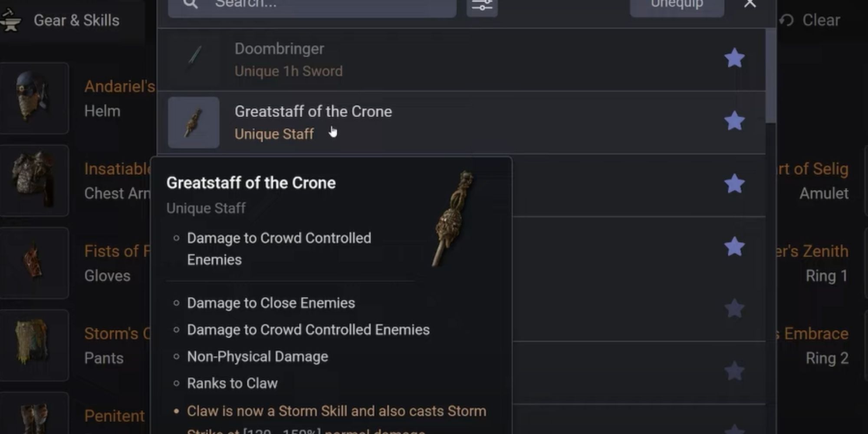Select Greatstaff of the Crone list entry
The width and height of the screenshot is (868, 434).
[x=461, y=122]
